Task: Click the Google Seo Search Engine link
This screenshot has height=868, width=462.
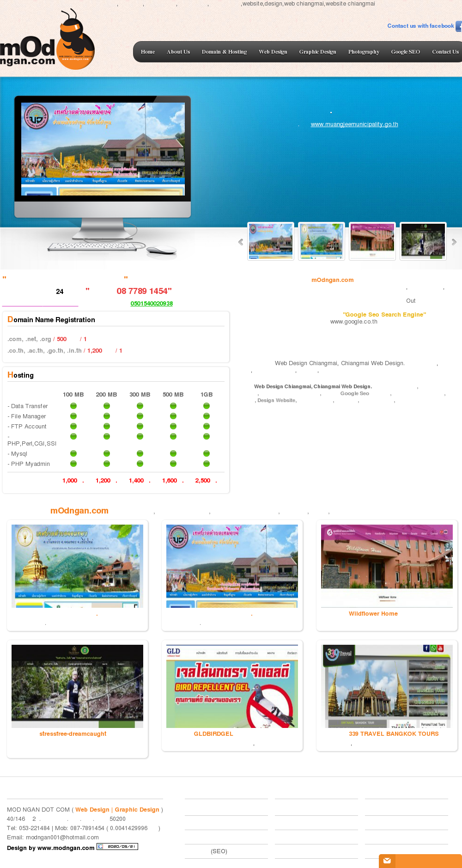Action: [x=384, y=315]
